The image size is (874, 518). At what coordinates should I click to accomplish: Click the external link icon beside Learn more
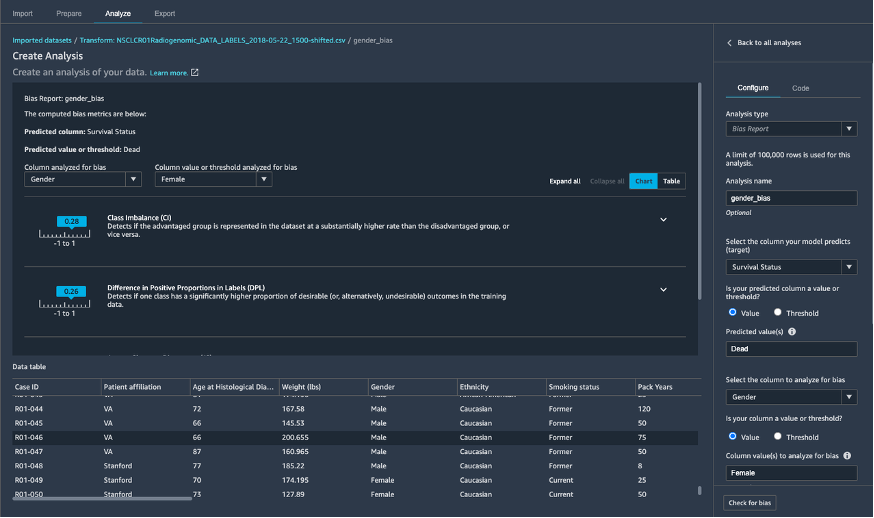[195, 73]
